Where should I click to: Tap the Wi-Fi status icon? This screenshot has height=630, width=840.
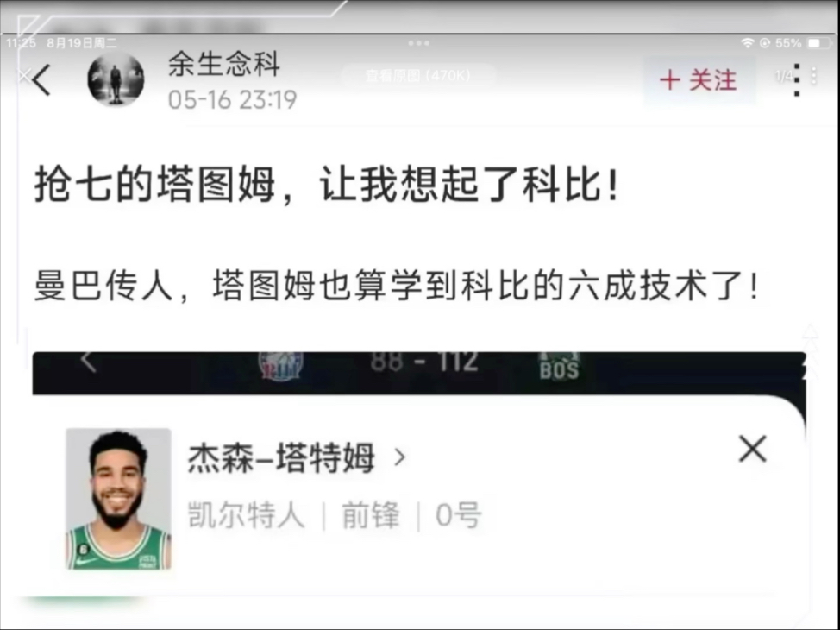coord(748,43)
